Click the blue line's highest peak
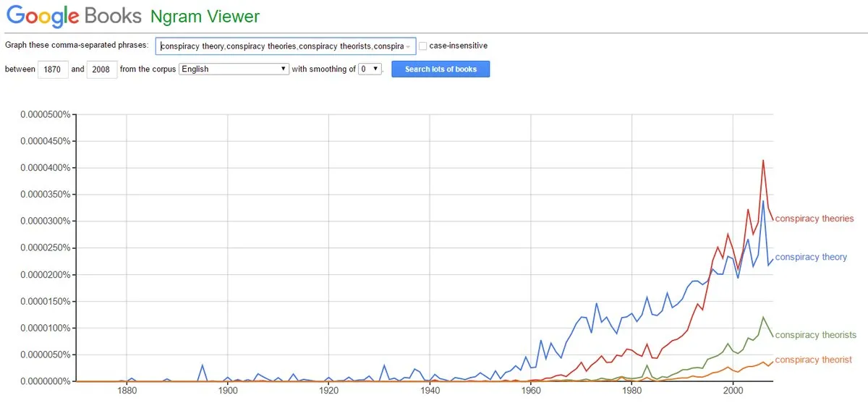Screen dimensions: 868x403 coord(763,202)
